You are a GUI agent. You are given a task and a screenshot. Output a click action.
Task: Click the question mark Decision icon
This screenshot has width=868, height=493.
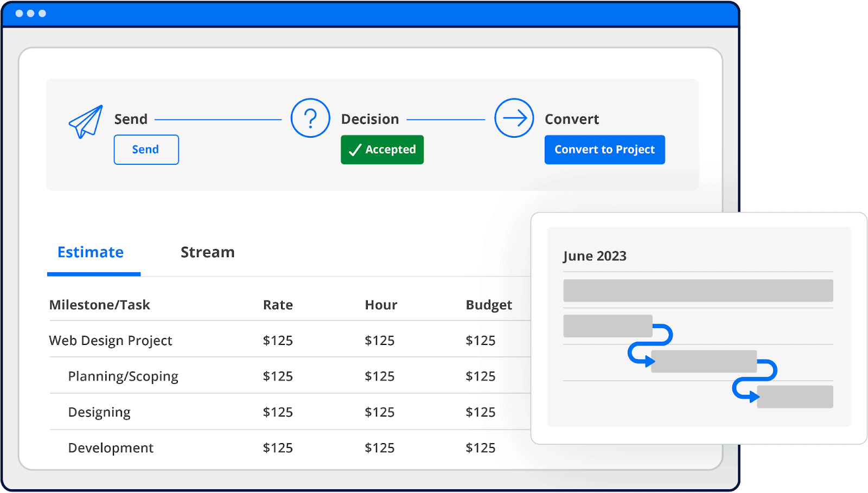click(310, 118)
